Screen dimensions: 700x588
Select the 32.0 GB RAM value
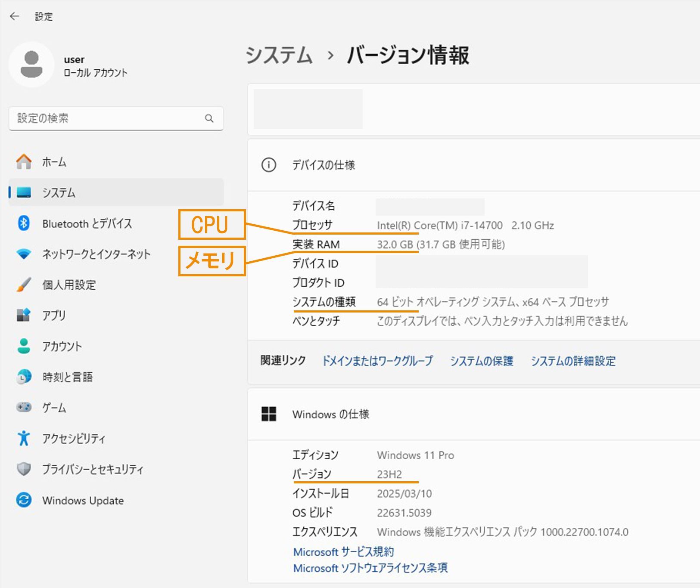pos(441,244)
